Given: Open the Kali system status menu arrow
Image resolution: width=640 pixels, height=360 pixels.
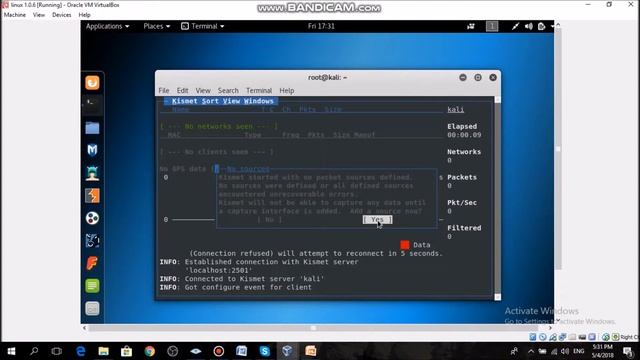Looking at the screenshot, I should coord(552,26).
